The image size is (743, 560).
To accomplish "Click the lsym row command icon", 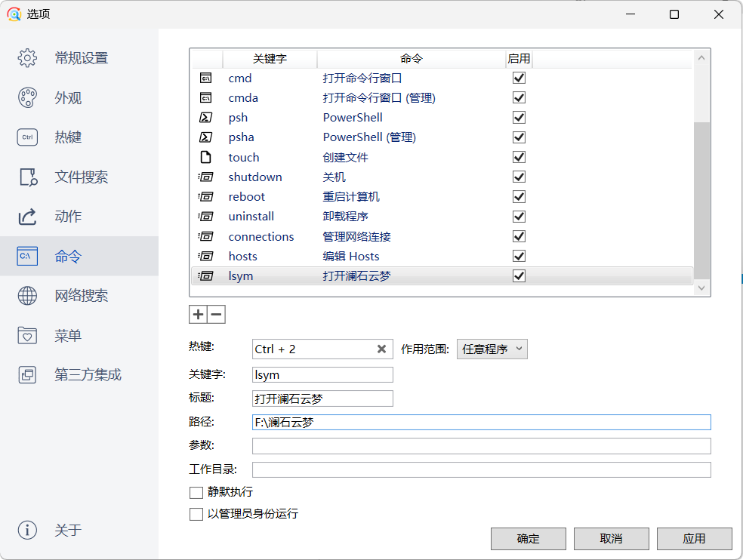I will click(205, 275).
